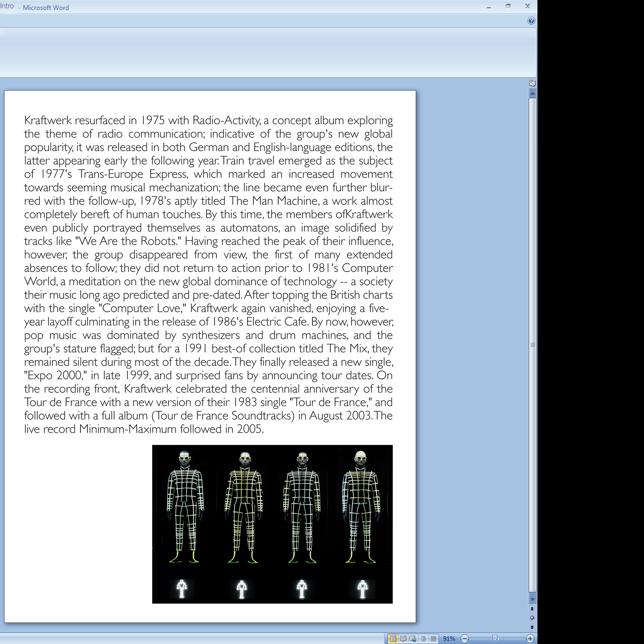Viewport: 644px width, 644px height.
Task: Close the Microsoft Word window
Action: coord(528,6)
